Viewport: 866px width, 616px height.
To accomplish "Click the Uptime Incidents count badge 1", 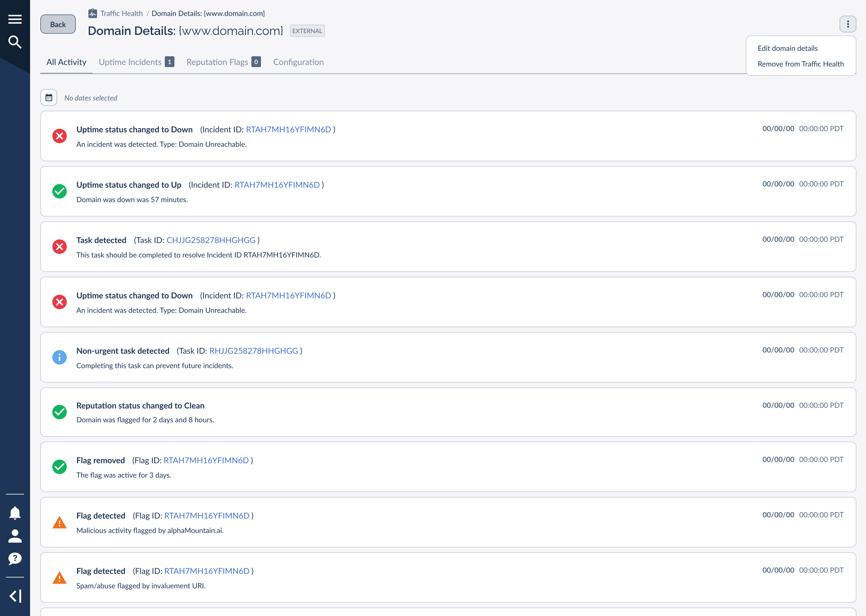I will [170, 62].
